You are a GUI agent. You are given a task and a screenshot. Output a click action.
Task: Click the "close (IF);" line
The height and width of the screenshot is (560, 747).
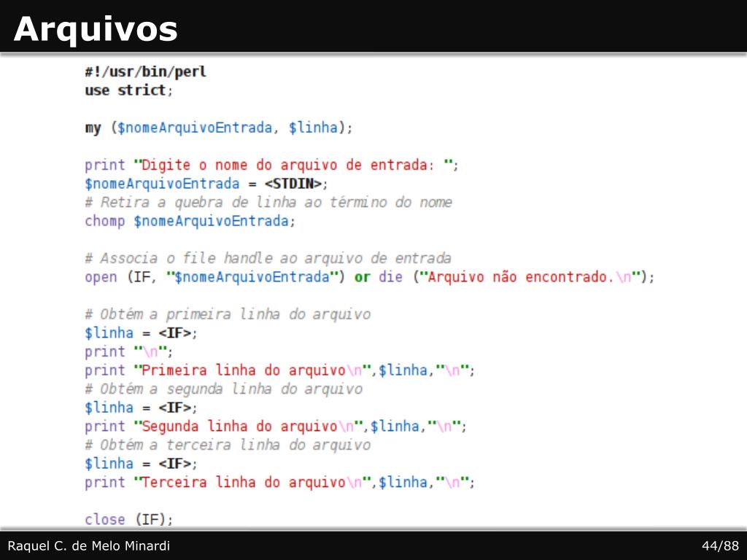click(128, 519)
